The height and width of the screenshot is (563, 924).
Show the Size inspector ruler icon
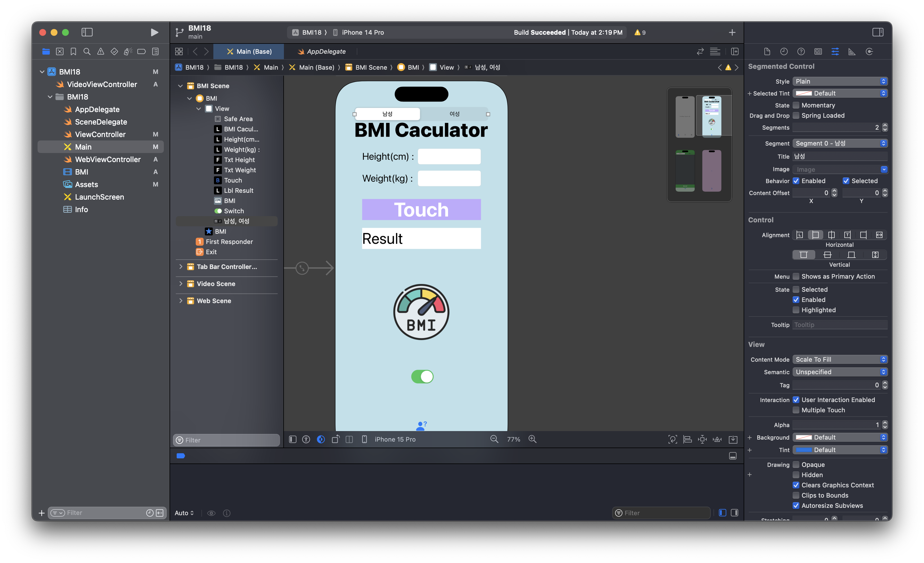tap(852, 51)
